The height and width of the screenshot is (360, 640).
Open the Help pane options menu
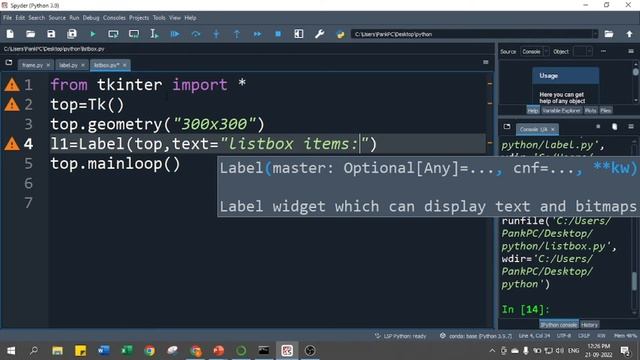tap(631, 51)
